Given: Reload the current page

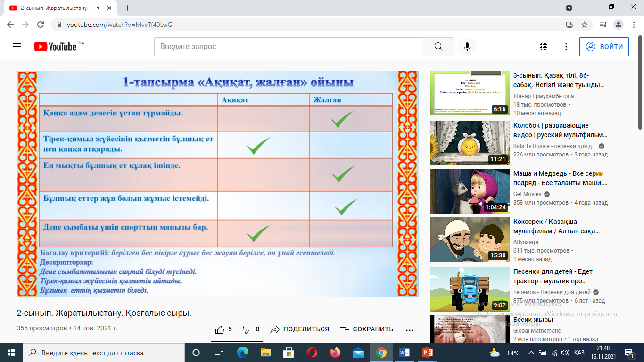Looking at the screenshot, I should [x=41, y=25].
